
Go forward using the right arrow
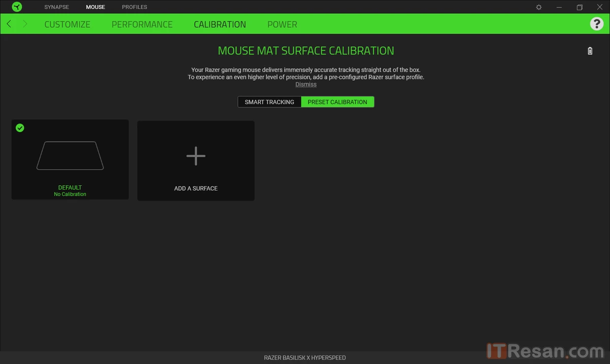(x=25, y=24)
